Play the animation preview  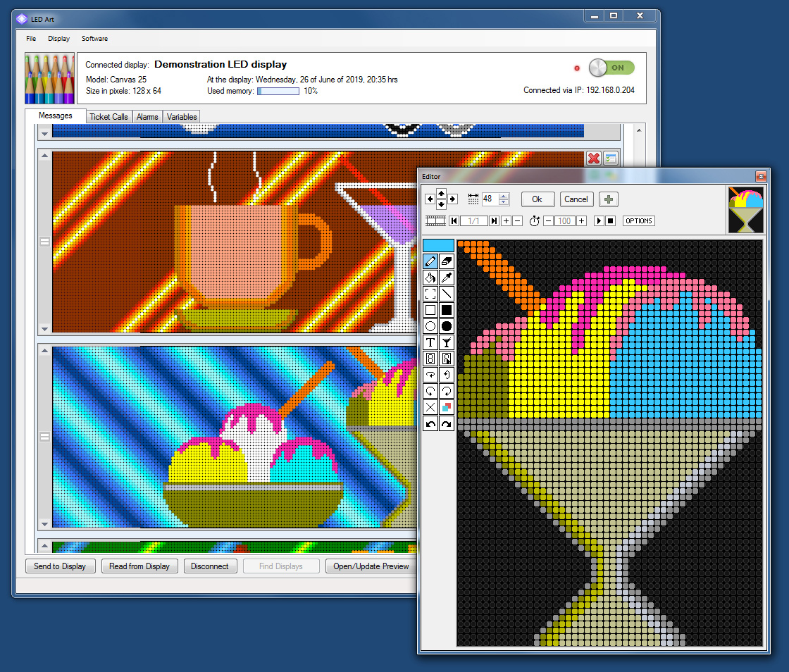(599, 221)
